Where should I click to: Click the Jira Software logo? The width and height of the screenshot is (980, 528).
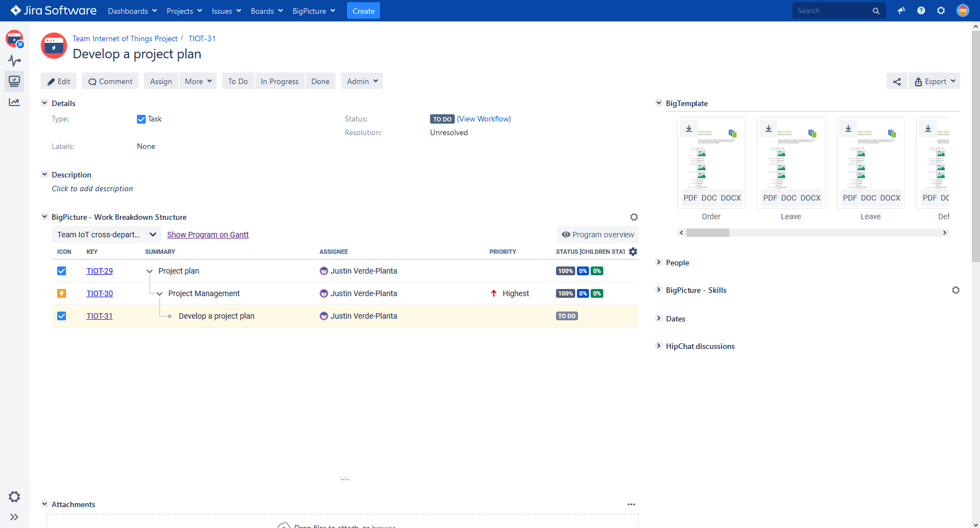53,10
